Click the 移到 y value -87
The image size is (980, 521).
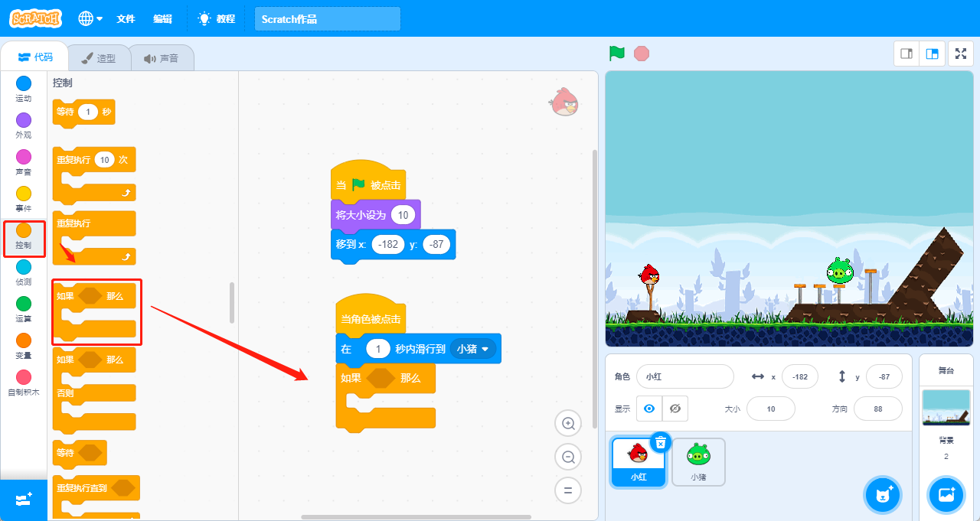click(x=436, y=245)
